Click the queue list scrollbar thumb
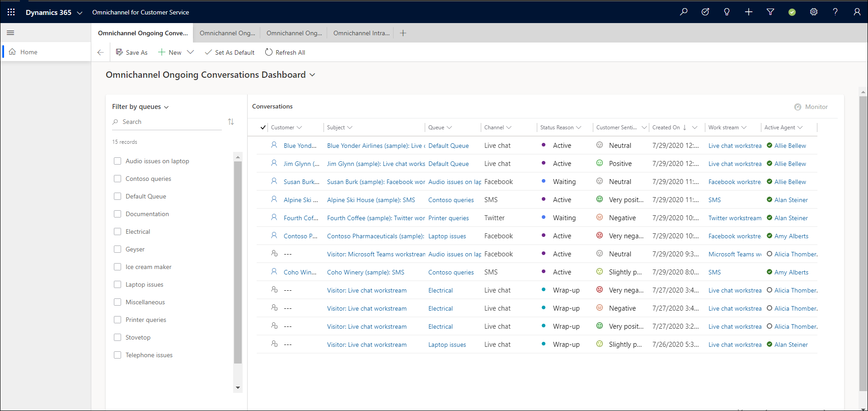 238,262
